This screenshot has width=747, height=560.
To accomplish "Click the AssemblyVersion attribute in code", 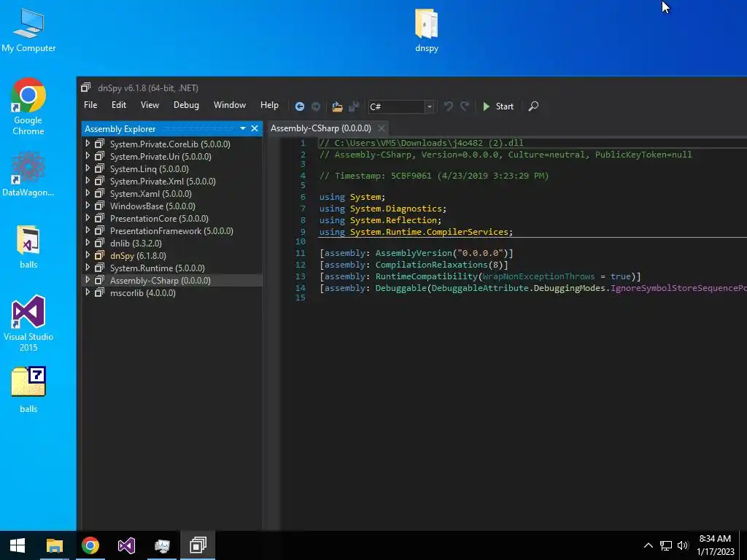I will pyautogui.click(x=414, y=253).
